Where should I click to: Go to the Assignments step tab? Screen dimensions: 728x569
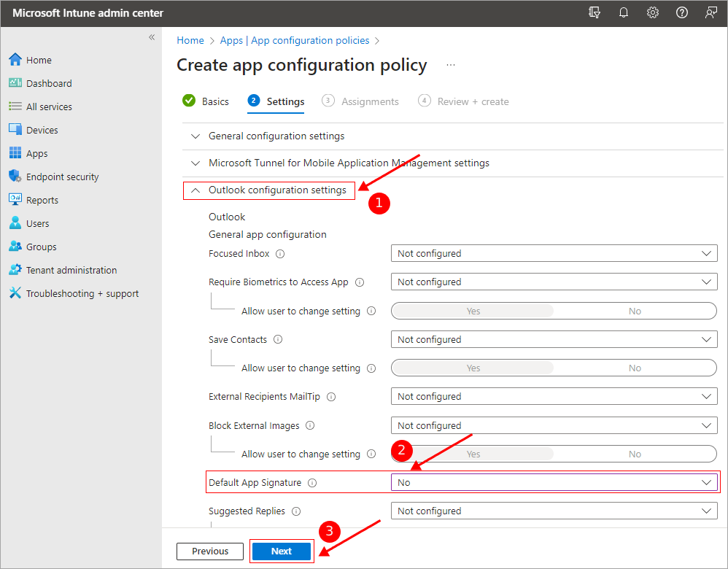coord(360,101)
